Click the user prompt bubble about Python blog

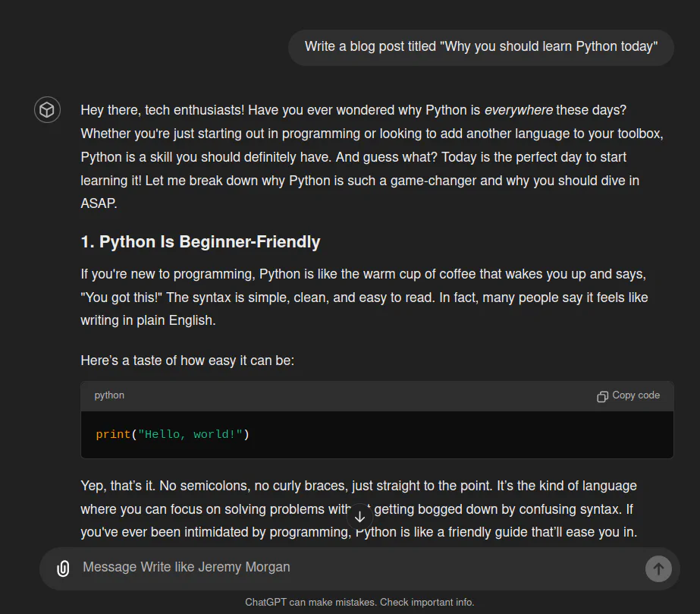click(481, 47)
